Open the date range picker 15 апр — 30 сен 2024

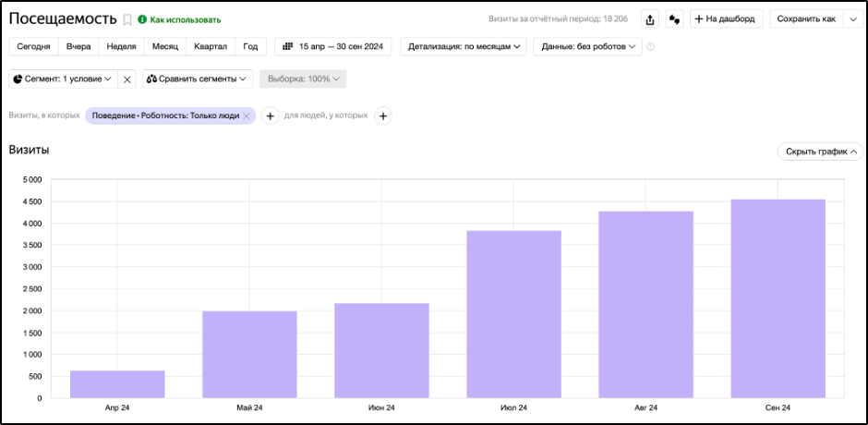333,46
